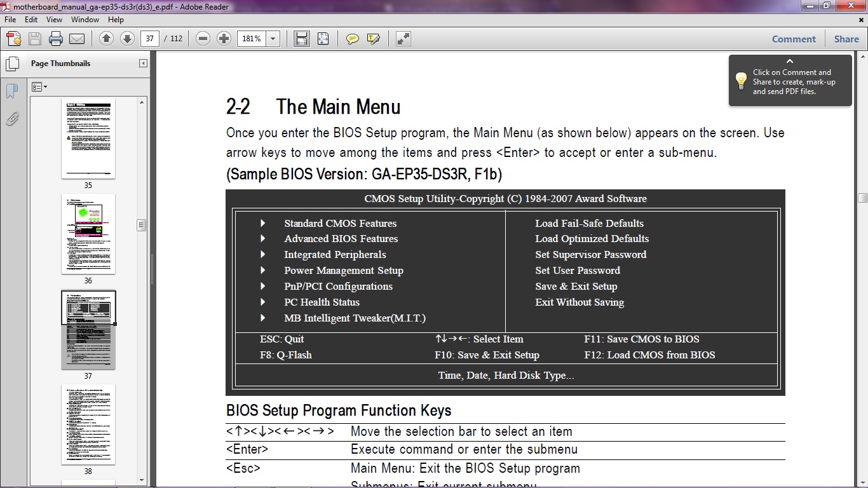Viewport: 868px width, 488px height.
Task: Click 'BIOS Setup Program Function Keys' heading
Action: 339,410
